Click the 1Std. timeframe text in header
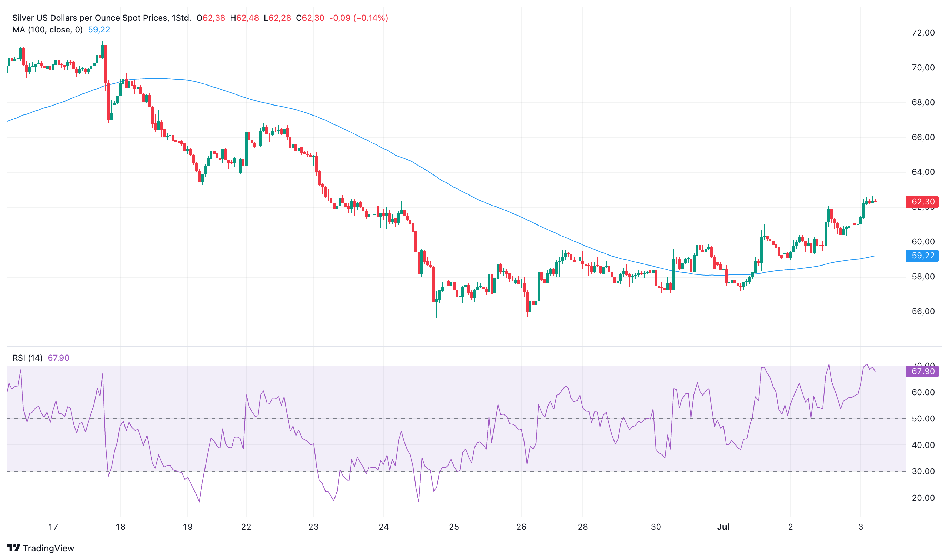Viewport: 949px width, 560px height. click(181, 18)
